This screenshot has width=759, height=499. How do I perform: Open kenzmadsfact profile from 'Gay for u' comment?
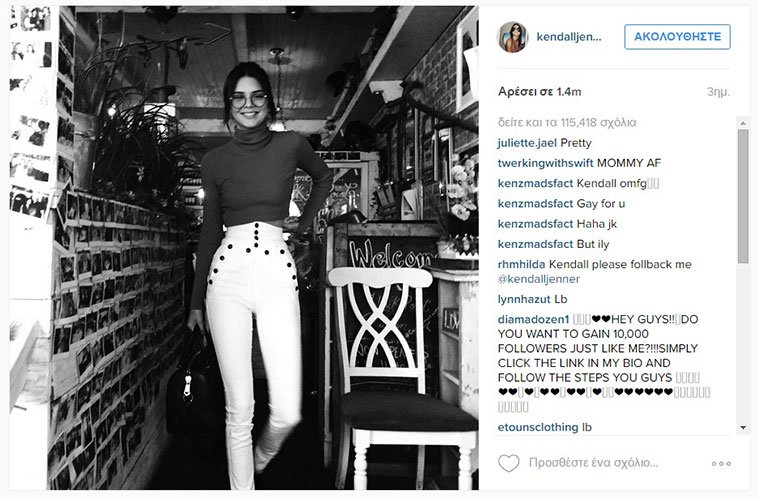[535, 204]
